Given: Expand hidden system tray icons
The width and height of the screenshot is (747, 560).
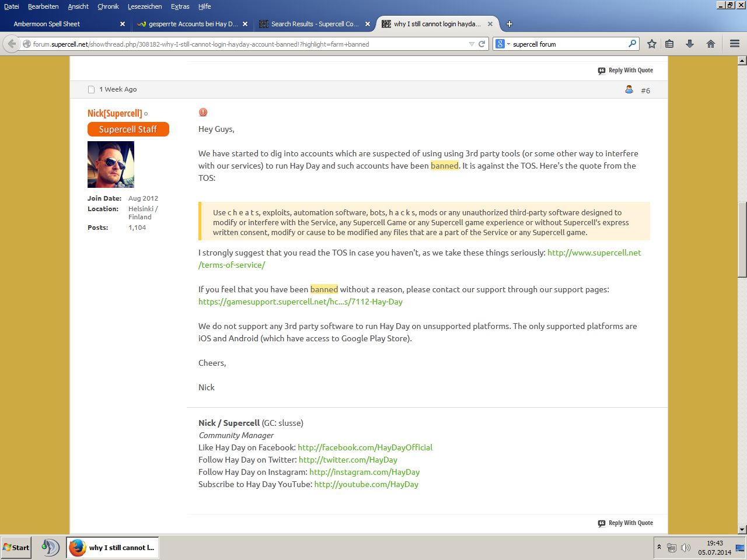Looking at the screenshot, I should [659, 547].
